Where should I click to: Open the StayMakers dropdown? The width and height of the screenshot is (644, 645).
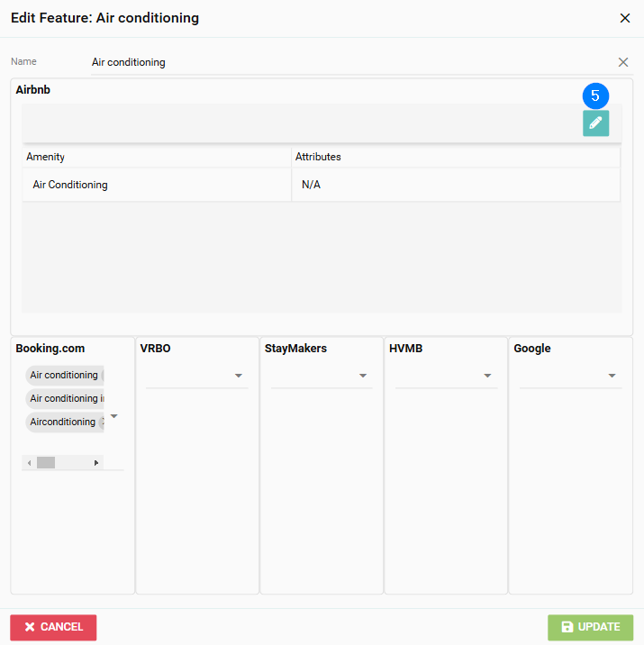pos(363,376)
